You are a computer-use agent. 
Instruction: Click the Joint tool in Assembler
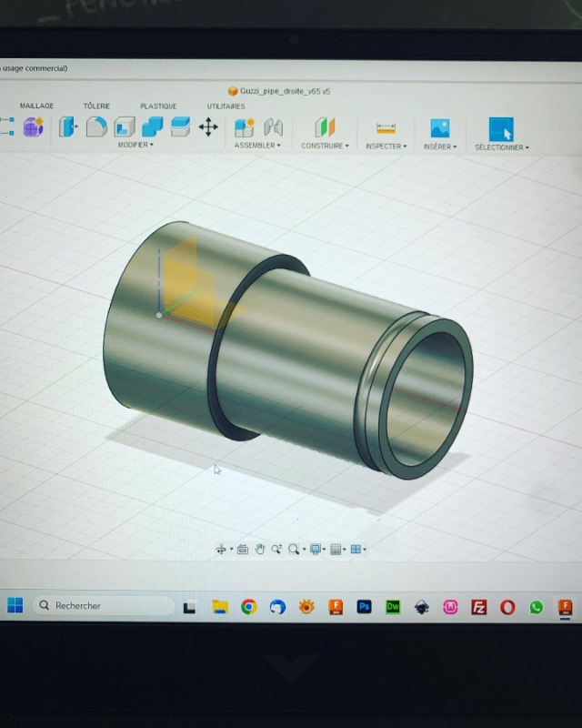[x=273, y=128]
